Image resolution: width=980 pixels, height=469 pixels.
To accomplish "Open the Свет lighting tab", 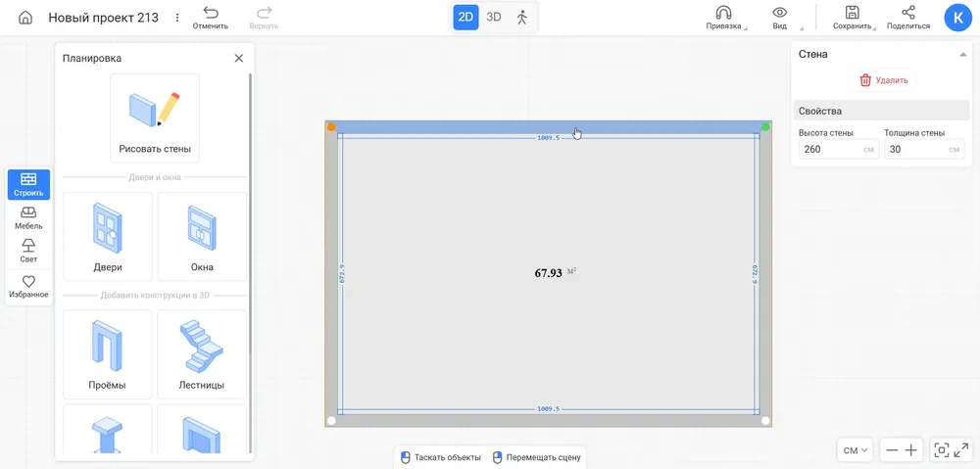I will (x=28, y=251).
